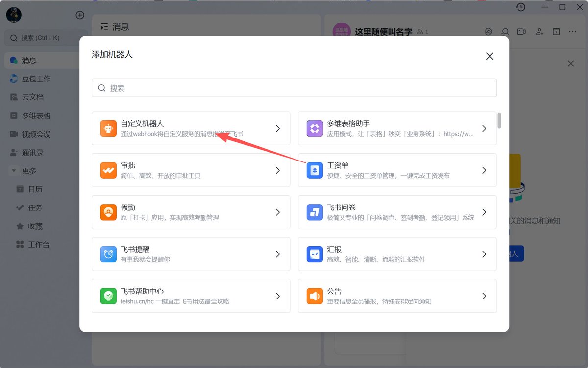
Task: Click the 公告 megaphone icon
Action: tap(315, 296)
